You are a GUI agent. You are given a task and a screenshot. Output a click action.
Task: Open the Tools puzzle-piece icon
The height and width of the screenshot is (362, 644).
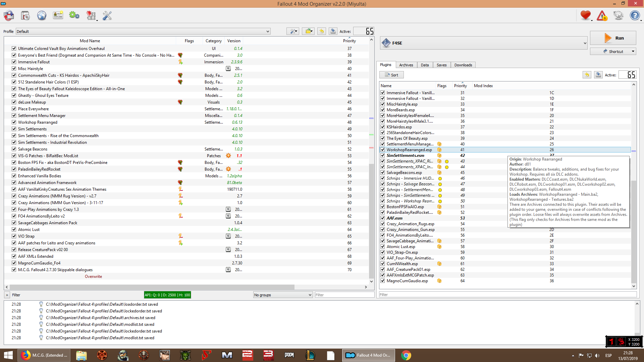pyautogui.click(x=91, y=15)
